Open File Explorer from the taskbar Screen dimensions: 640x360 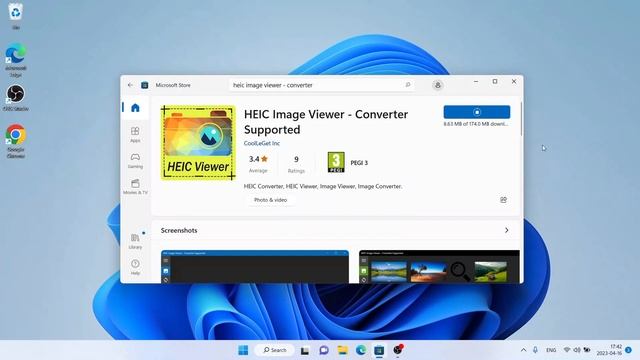342,350
